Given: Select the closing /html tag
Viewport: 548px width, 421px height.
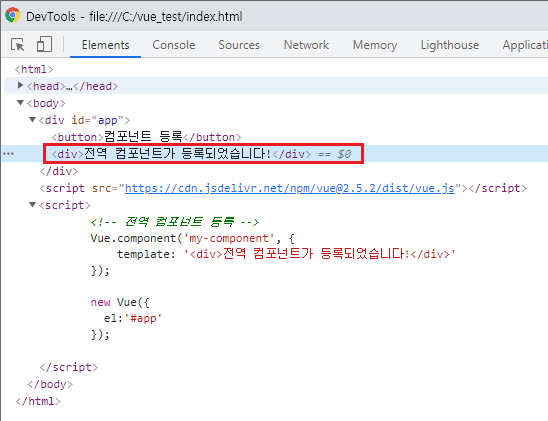Looking at the screenshot, I should pos(38,401).
